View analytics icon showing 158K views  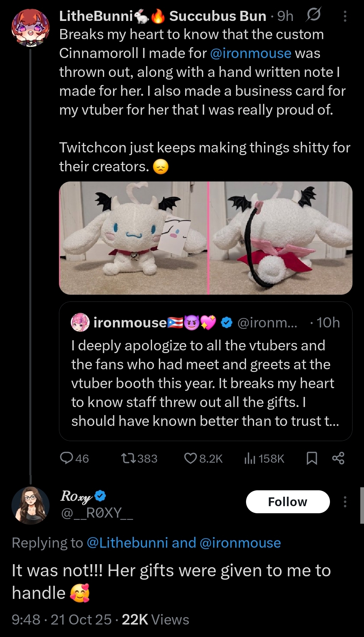click(x=250, y=458)
